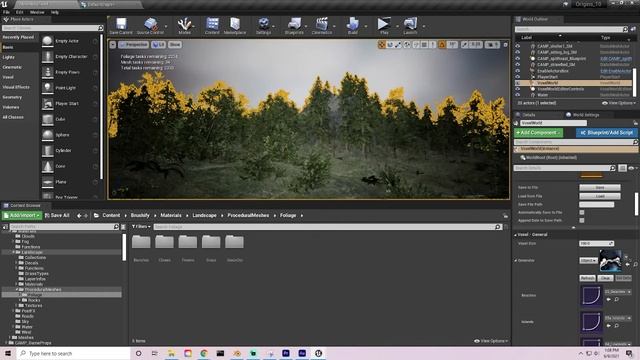
Task: Open the viewport options arrow menu
Action: 113,44
